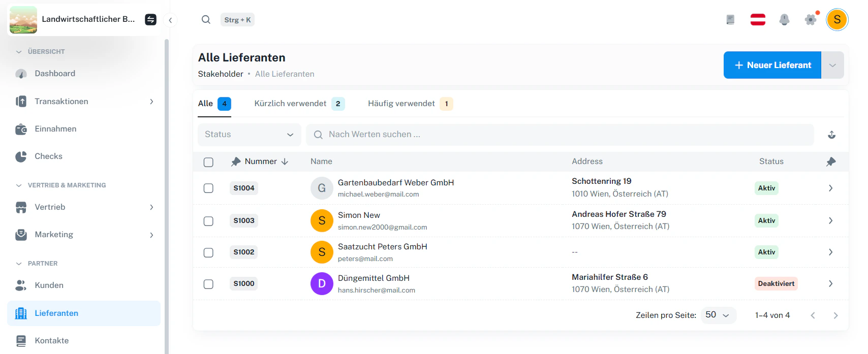Click address Schottenring 19
The width and height of the screenshot is (868, 354).
pyautogui.click(x=602, y=181)
